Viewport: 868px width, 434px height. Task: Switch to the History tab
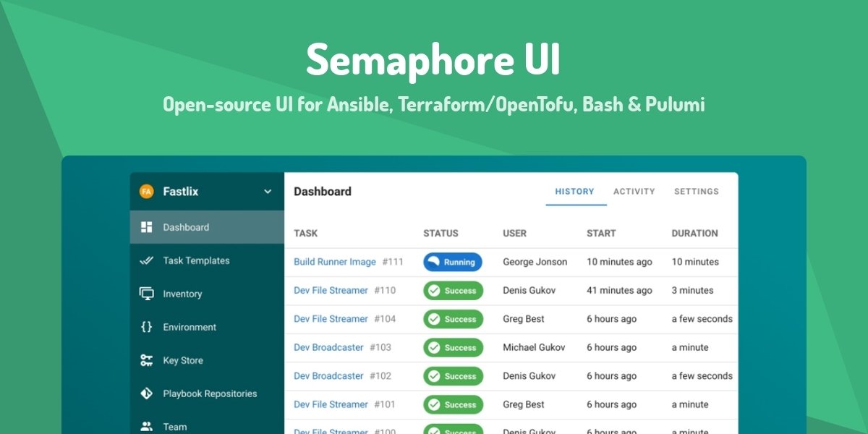pos(574,192)
